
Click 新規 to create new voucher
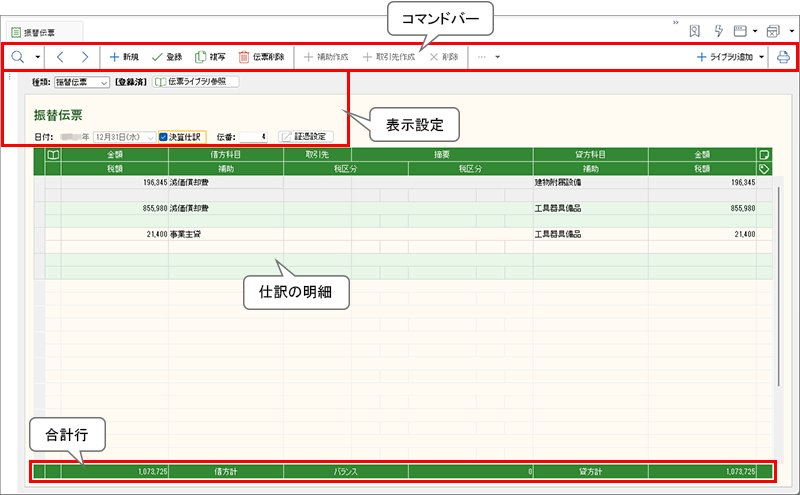pos(124,58)
